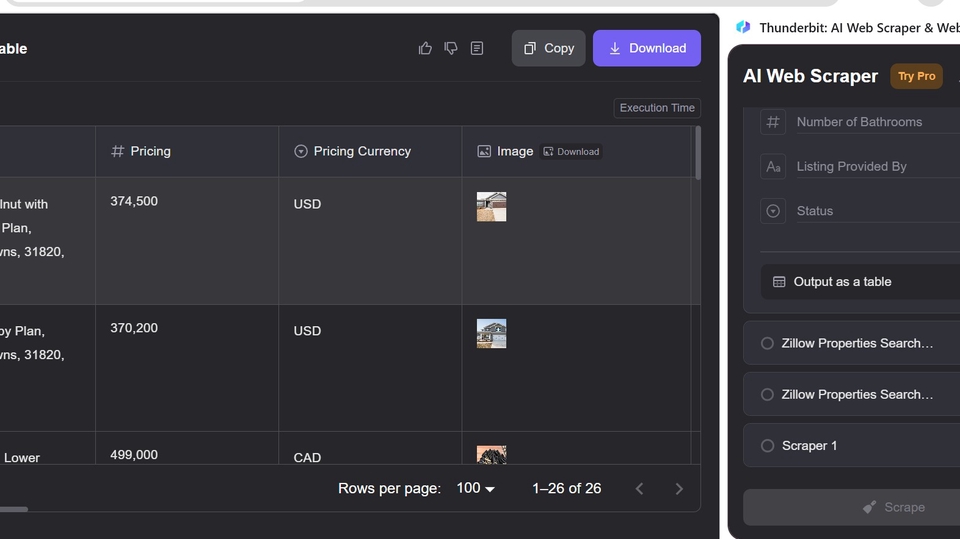Image resolution: width=960 pixels, height=539 pixels.
Task: Go to the previous page arrow
Action: click(x=640, y=489)
